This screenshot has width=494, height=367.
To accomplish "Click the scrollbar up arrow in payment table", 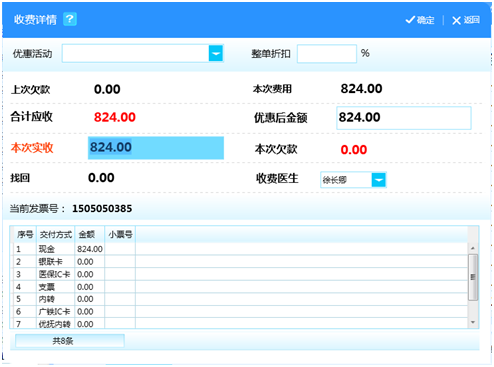I will point(473,248).
